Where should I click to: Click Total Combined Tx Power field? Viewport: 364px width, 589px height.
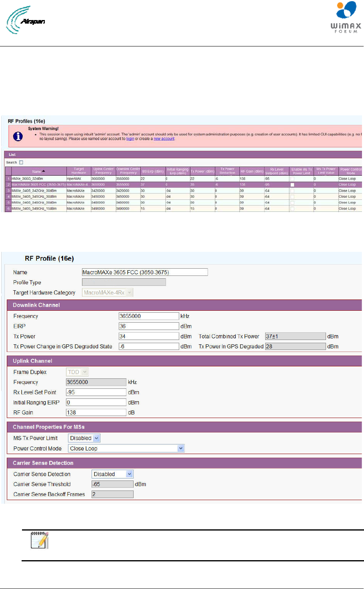pos(296,336)
